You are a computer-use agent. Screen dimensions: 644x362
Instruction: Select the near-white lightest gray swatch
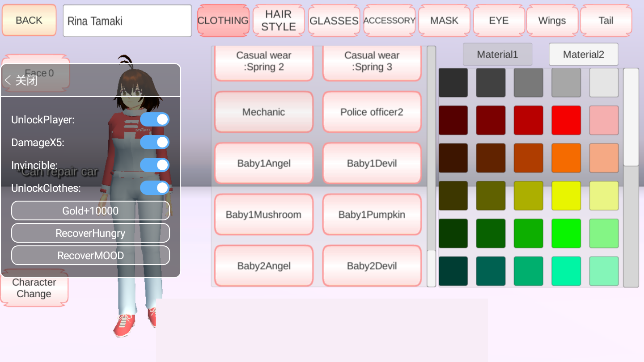coord(604,83)
